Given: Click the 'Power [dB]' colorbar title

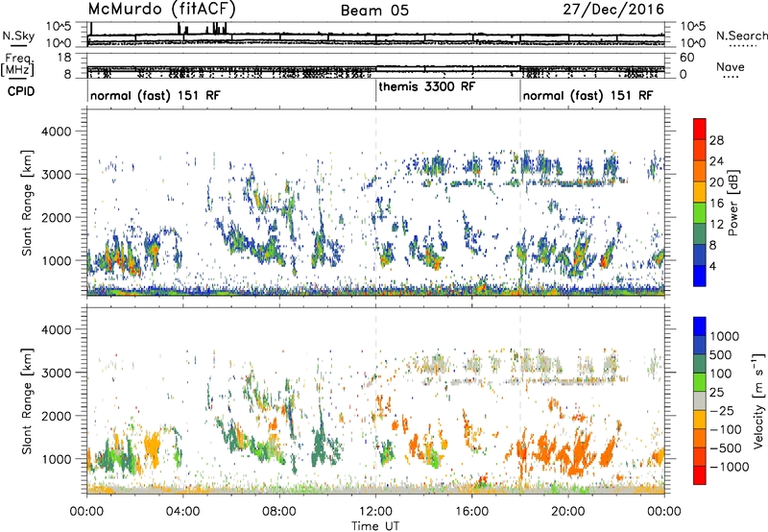Looking at the screenshot, I should tap(732, 203).
